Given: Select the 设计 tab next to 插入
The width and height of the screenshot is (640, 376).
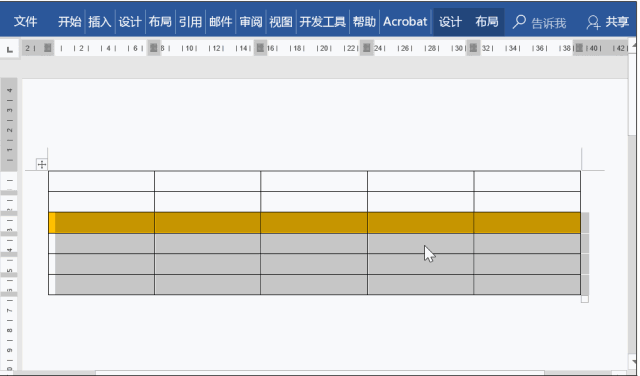Looking at the screenshot, I should tap(130, 22).
